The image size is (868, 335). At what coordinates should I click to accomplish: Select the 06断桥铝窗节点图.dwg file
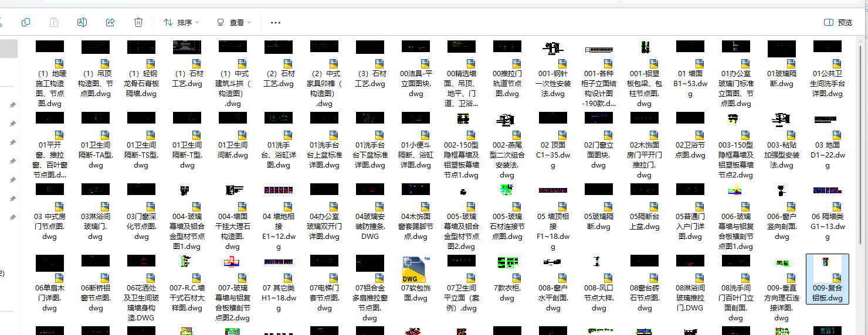(96, 280)
